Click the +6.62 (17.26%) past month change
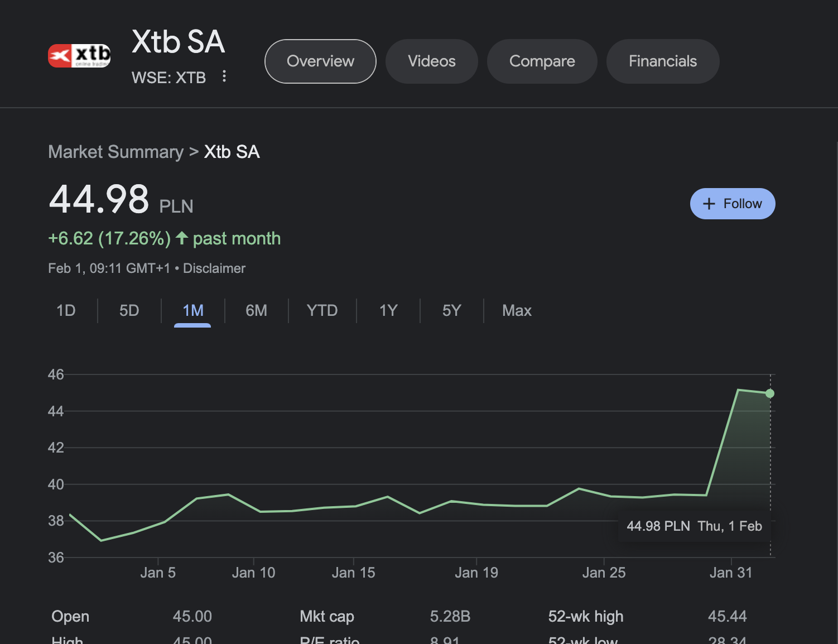This screenshot has height=644, width=838. point(165,239)
